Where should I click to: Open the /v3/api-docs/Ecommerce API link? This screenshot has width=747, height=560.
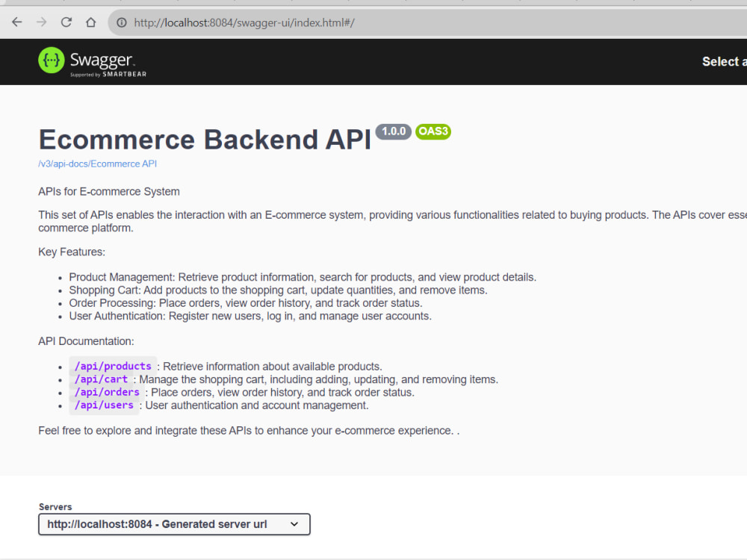click(x=98, y=164)
